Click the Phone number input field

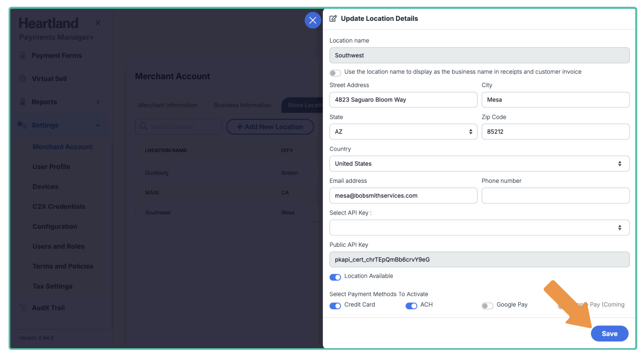point(555,196)
